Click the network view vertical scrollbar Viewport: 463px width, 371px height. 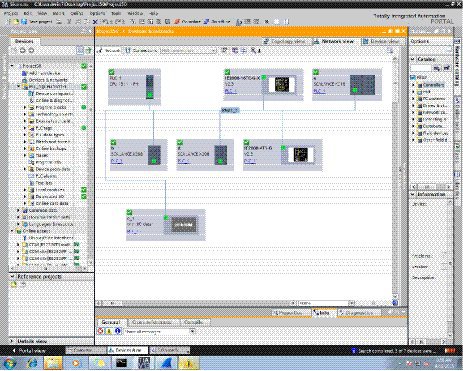(x=395, y=177)
